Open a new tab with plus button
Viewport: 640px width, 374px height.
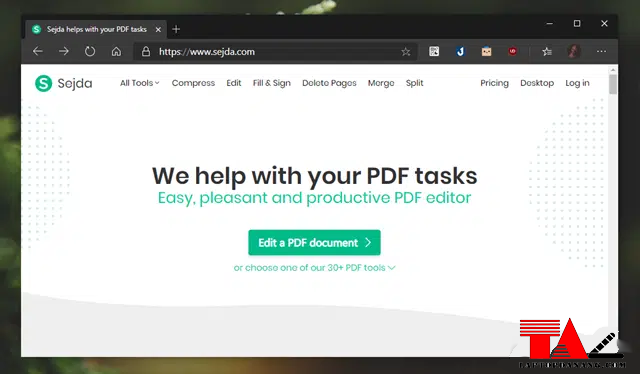[x=176, y=29]
